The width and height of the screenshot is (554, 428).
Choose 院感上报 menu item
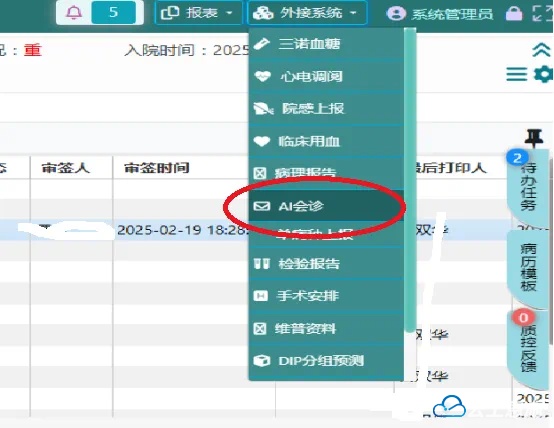click(326, 109)
